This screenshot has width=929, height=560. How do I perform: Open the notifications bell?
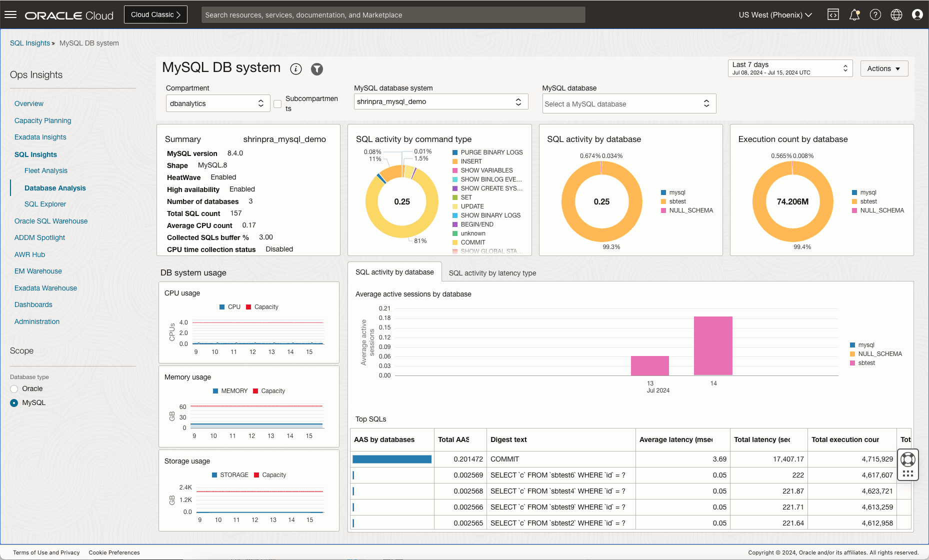(854, 14)
